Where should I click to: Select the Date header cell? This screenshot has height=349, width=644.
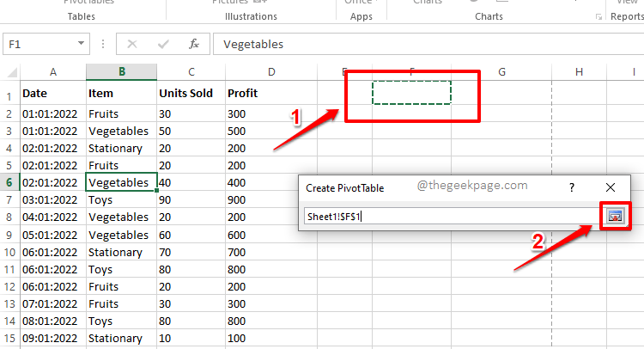pos(52,93)
